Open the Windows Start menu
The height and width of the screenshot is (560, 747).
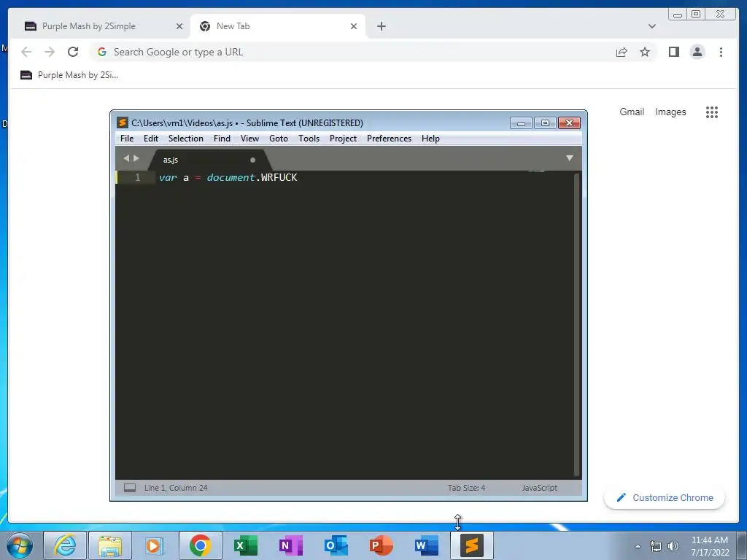19,545
